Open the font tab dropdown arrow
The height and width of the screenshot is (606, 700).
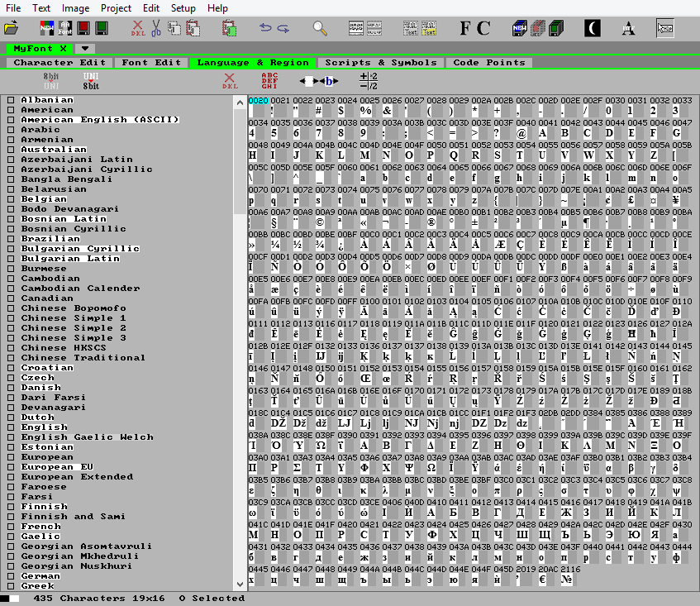(85, 48)
